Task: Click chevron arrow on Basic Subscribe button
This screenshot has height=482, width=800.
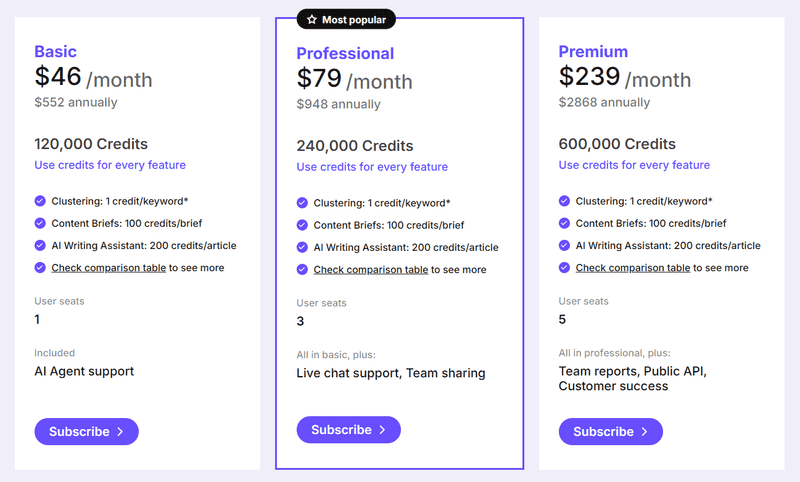Action: [x=120, y=432]
